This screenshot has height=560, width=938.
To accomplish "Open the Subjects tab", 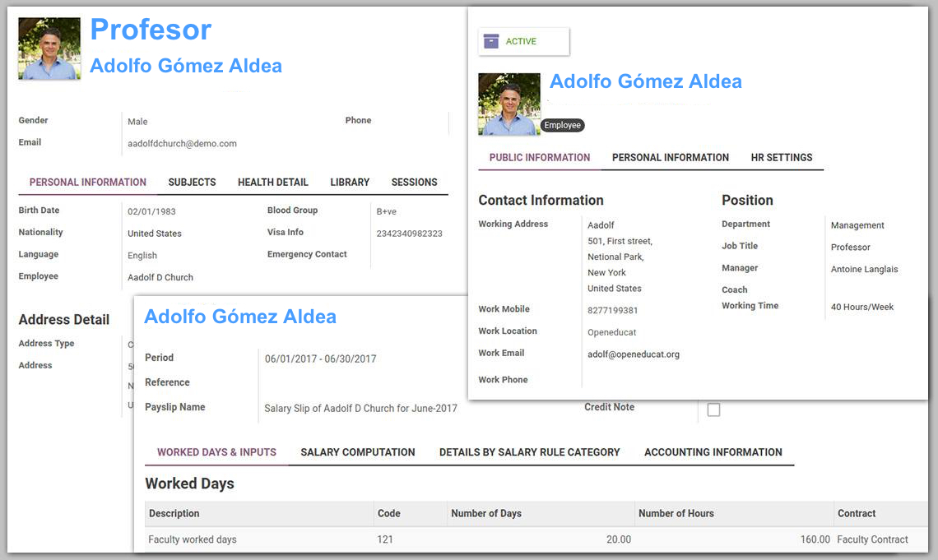I will [192, 183].
